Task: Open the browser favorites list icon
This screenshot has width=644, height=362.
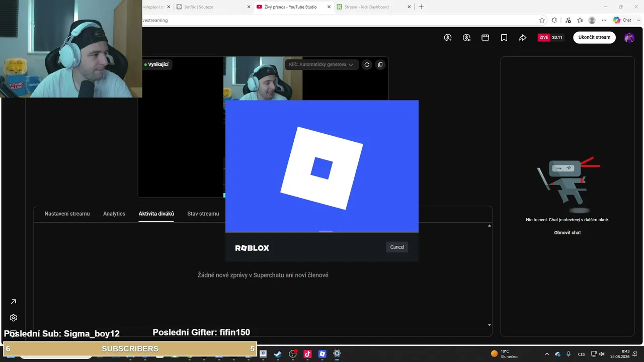Action: 580,20
